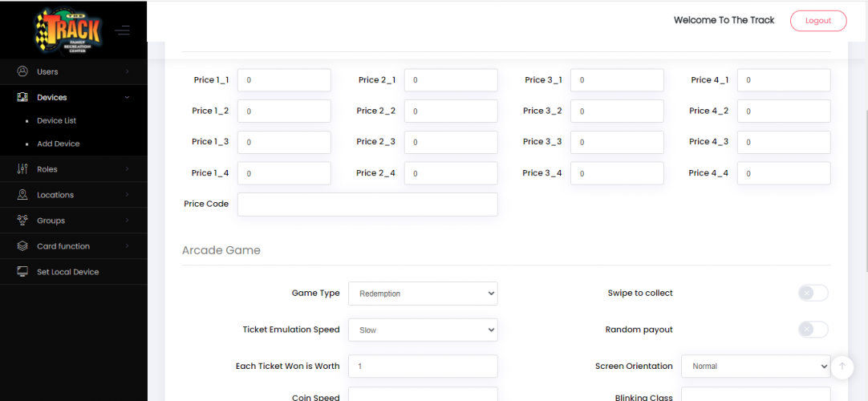The image size is (868, 401).
Task: Click the Price 1_2 input field
Action: point(284,111)
